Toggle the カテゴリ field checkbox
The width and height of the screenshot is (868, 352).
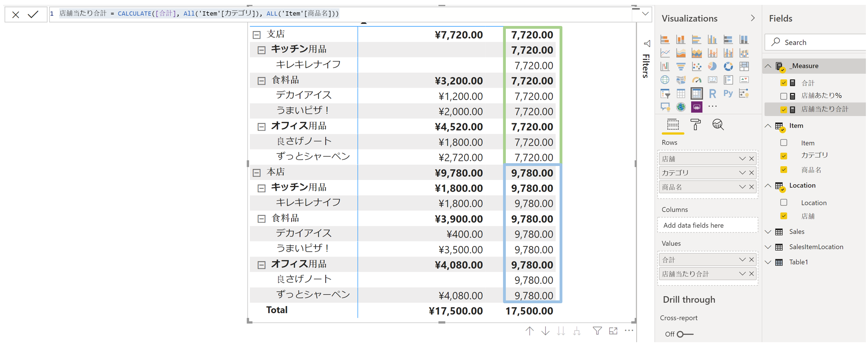783,156
